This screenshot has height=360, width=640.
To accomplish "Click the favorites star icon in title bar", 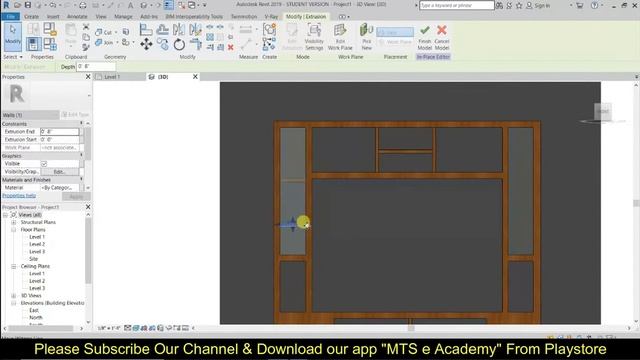I will 519,5.
